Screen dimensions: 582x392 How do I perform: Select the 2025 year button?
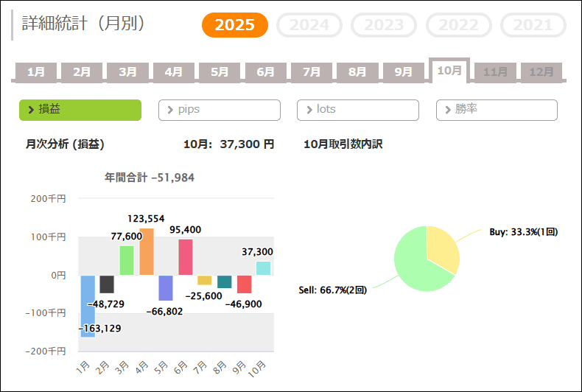point(235,25)
